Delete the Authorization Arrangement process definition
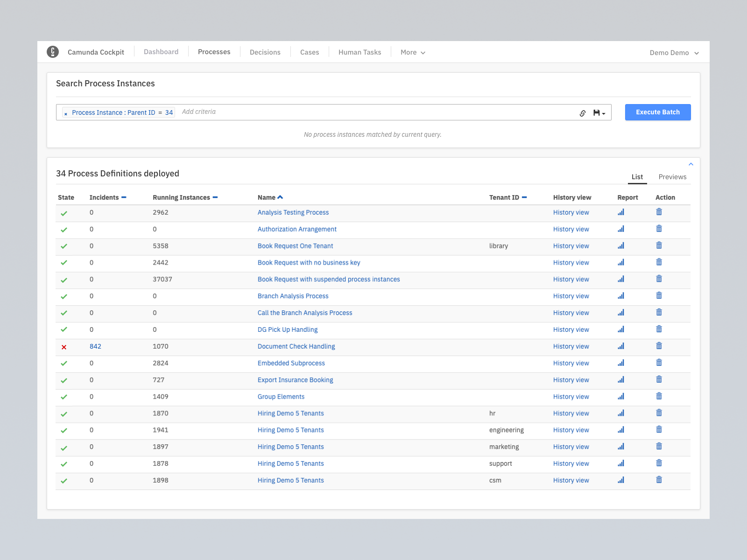The height and width of the screenshot is (560, 747). click(x=659, y=229)
